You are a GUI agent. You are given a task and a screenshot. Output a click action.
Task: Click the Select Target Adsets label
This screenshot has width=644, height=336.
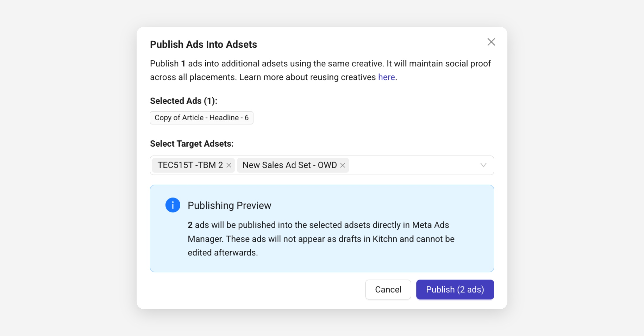pyautogui.click(x=192, y=144)
